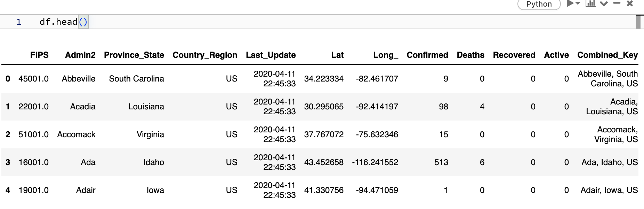Delete the cell with the X icon
Screen dimensions: 644x209
(629, 4)
